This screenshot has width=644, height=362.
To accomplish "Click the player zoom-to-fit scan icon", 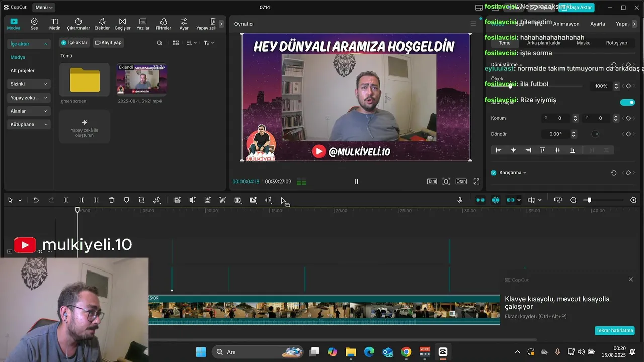I will point(446,182).
